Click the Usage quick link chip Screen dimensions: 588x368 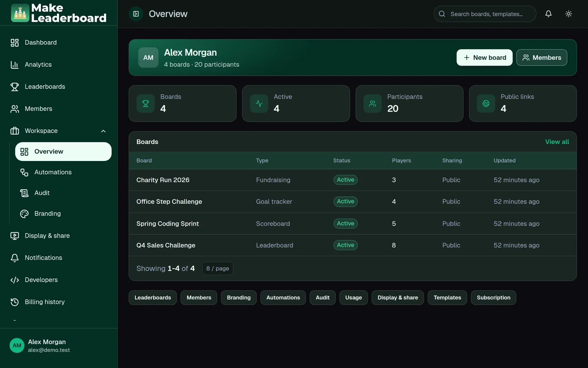353,298
